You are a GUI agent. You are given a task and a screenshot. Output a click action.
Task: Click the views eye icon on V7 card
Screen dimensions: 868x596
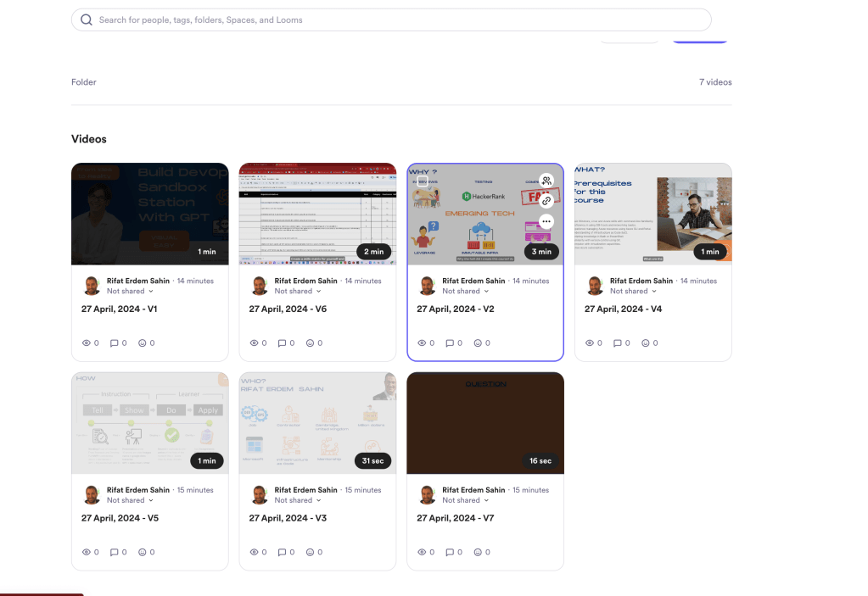(x=422, y=552)
